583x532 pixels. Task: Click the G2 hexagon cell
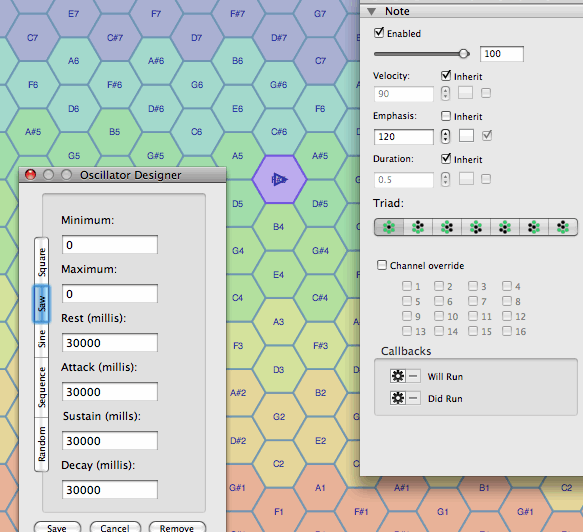tap(278, 417)
